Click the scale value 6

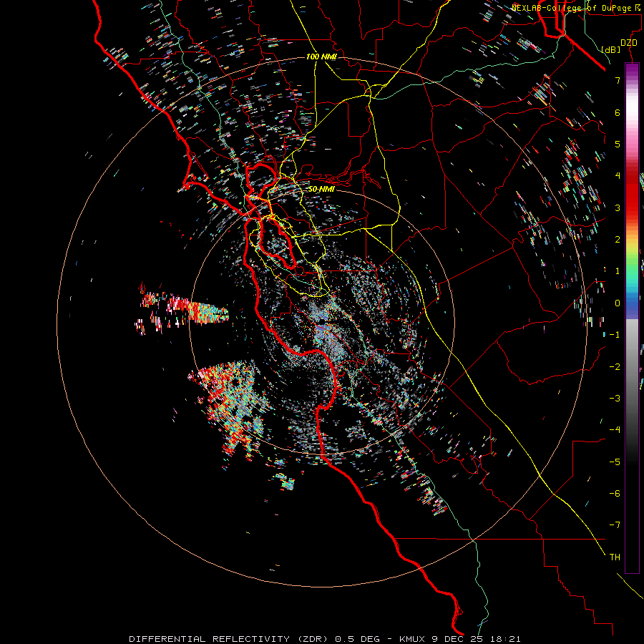618,112
